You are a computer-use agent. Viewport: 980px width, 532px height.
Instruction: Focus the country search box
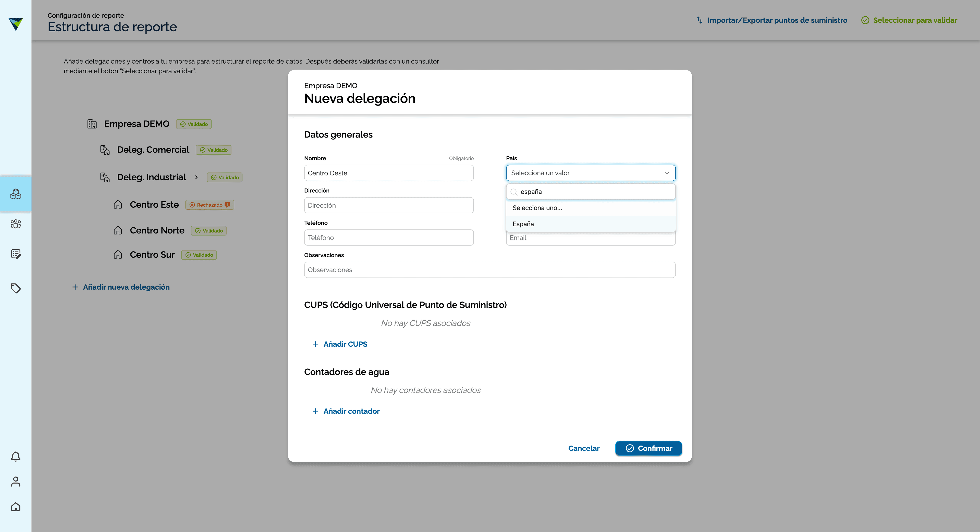point(591,192)
